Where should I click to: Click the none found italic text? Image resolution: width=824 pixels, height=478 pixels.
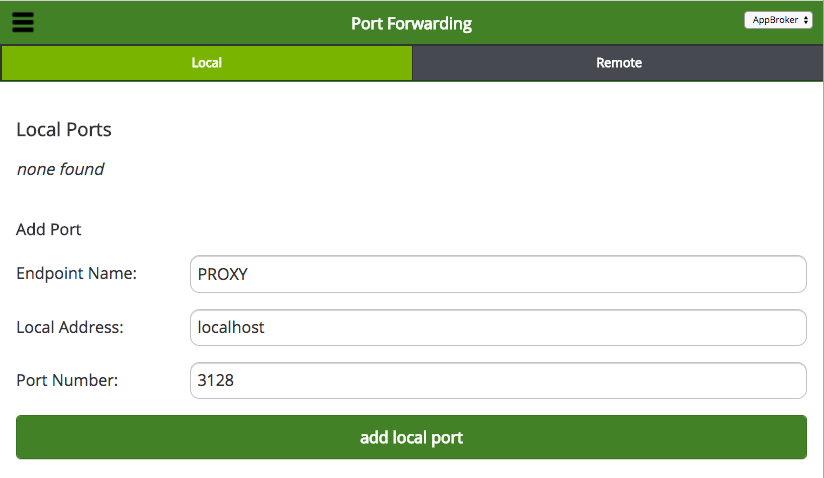(60, 169)
